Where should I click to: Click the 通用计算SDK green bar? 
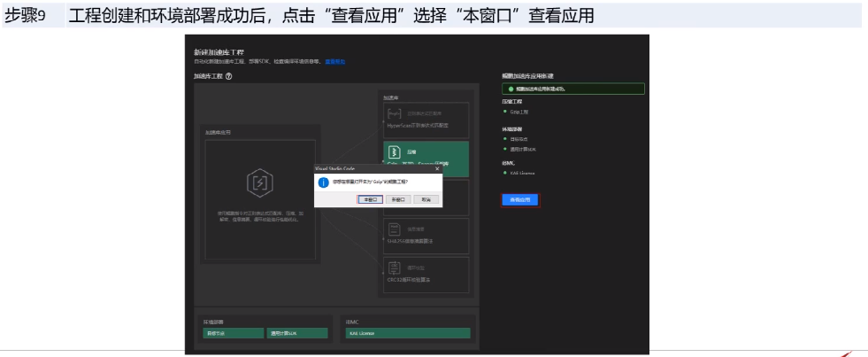[297, 333]
